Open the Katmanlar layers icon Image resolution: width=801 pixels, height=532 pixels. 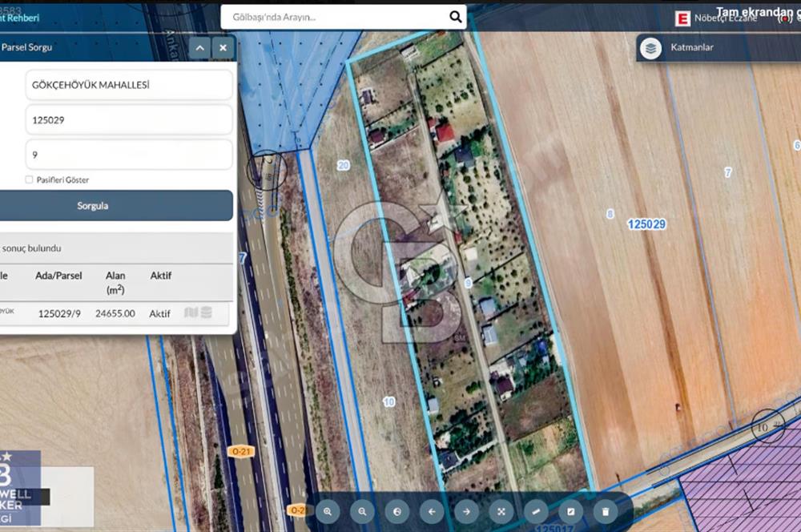pyautogui.click(x=650, y=48)
